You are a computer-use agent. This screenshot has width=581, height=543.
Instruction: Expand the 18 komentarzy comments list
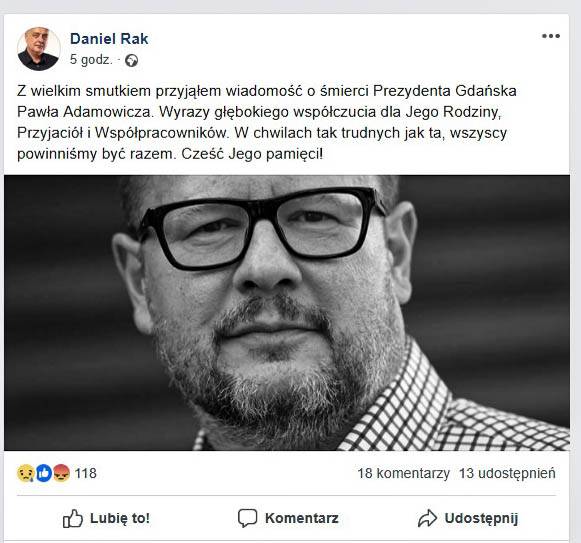403,473
